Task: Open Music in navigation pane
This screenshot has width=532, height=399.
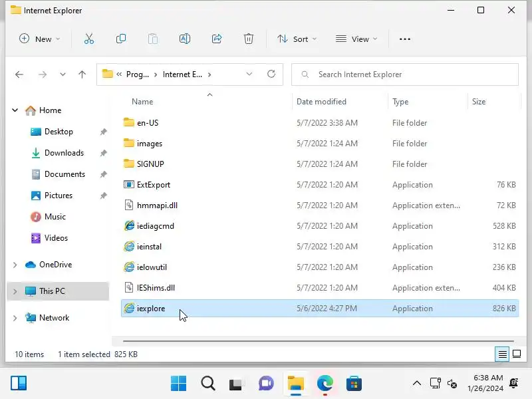Action: click(x=55, y=217)
